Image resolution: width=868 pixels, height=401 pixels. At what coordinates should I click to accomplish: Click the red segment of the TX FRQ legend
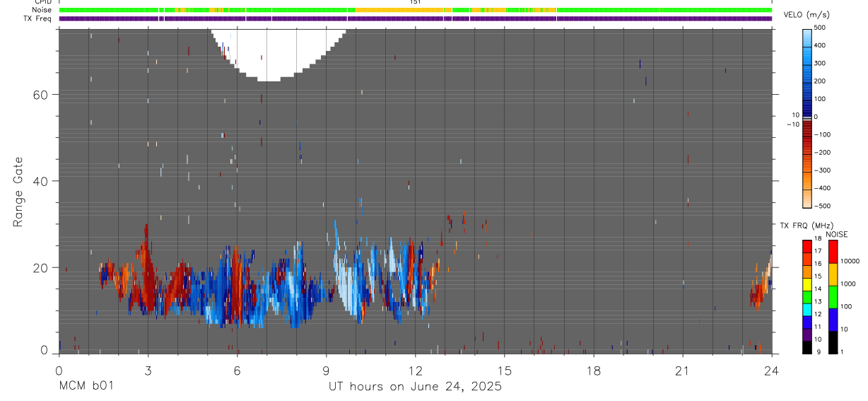point(807,247)
